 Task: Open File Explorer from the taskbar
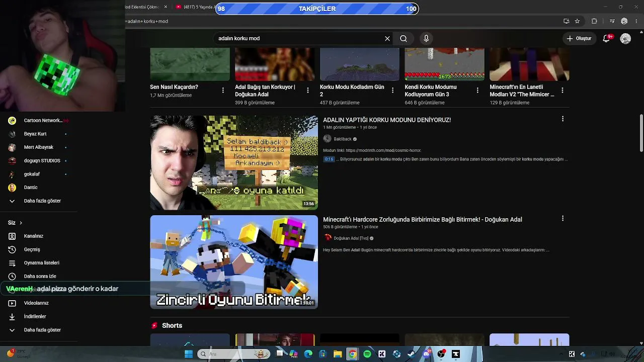coord(338,354)
